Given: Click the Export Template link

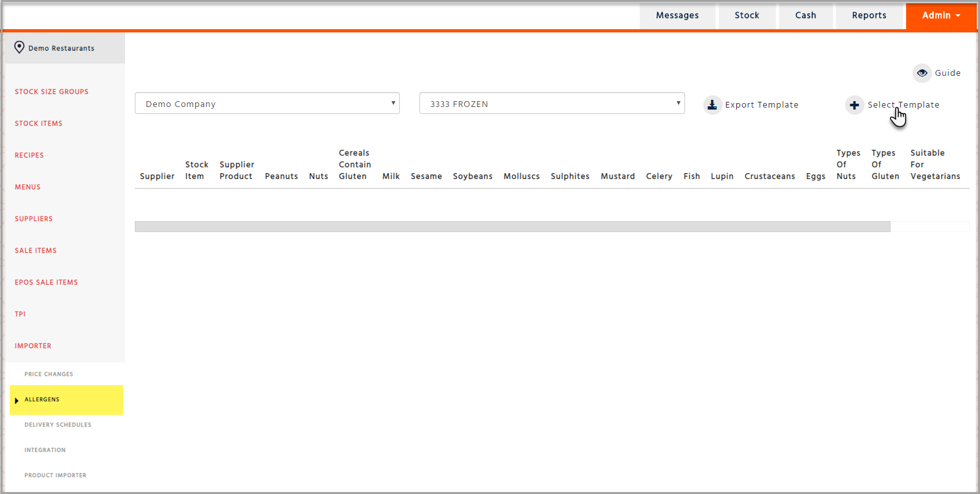Looking at the screenshot, I should pyautogui.click(x=762, y=105).
